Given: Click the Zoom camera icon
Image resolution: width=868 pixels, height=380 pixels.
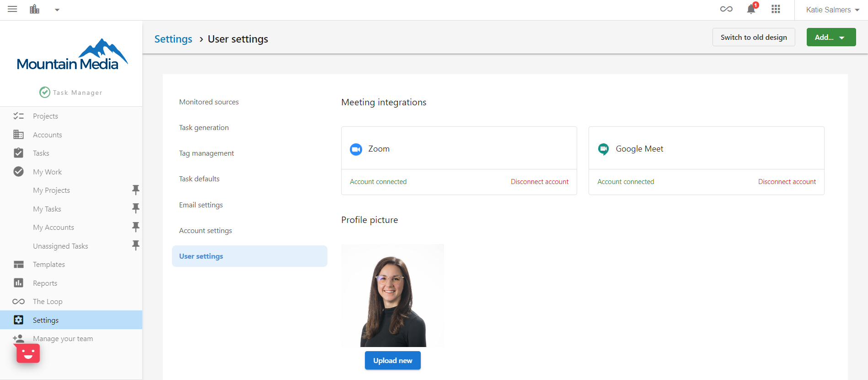Looking at the screenshot, I should tap(356, 149).
